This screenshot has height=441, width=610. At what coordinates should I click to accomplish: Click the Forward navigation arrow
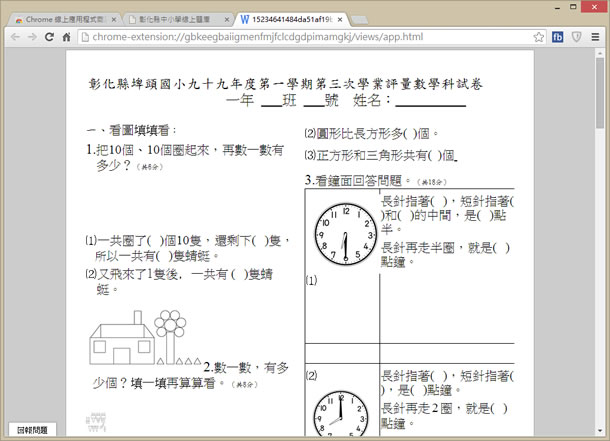[32, 37]
